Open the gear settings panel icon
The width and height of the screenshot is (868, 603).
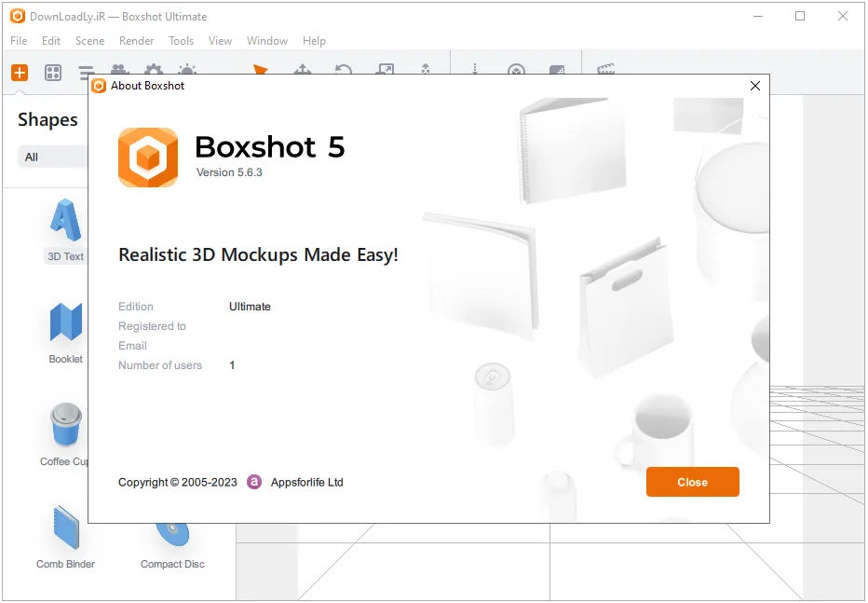154,69
